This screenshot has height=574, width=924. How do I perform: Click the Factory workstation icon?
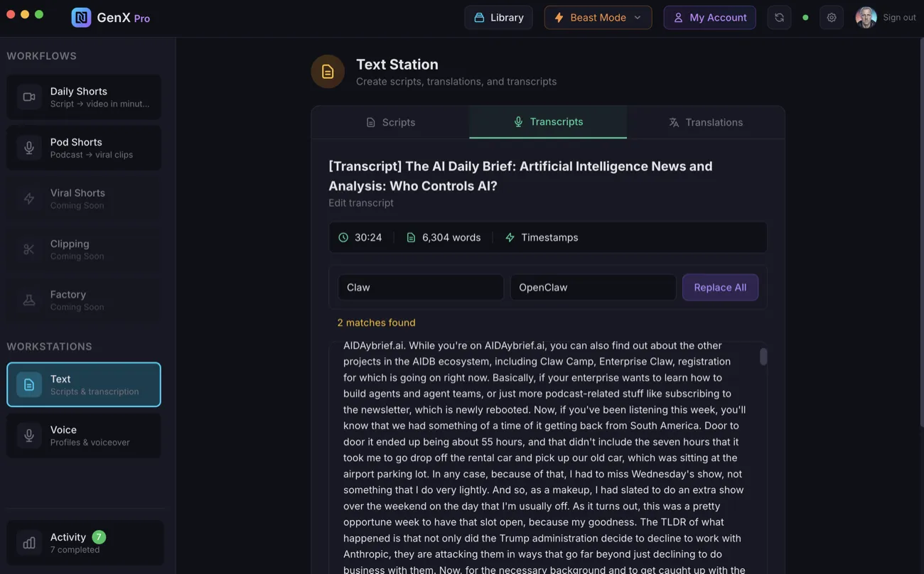(x=28, y=300)
